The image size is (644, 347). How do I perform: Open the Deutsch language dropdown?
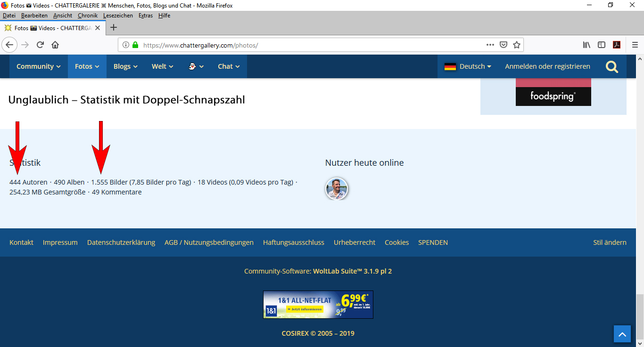(x=468, y=66)
